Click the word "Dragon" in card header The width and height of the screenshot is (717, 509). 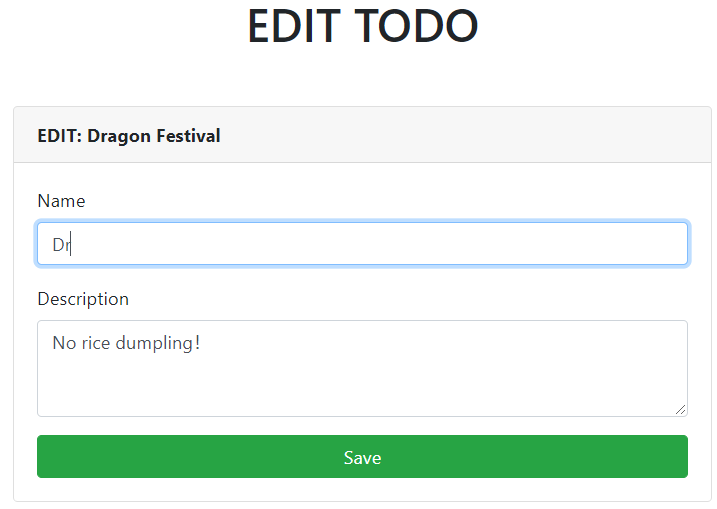116,135
